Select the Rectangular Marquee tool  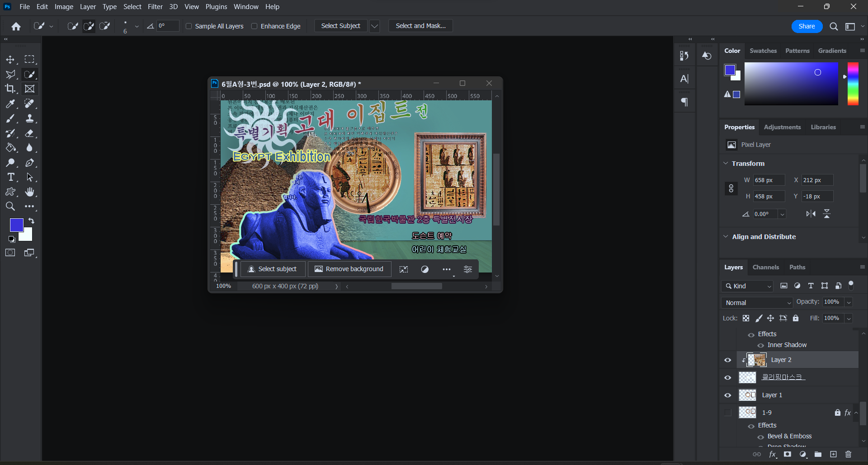pyautogui.click(x=29, y=60)
